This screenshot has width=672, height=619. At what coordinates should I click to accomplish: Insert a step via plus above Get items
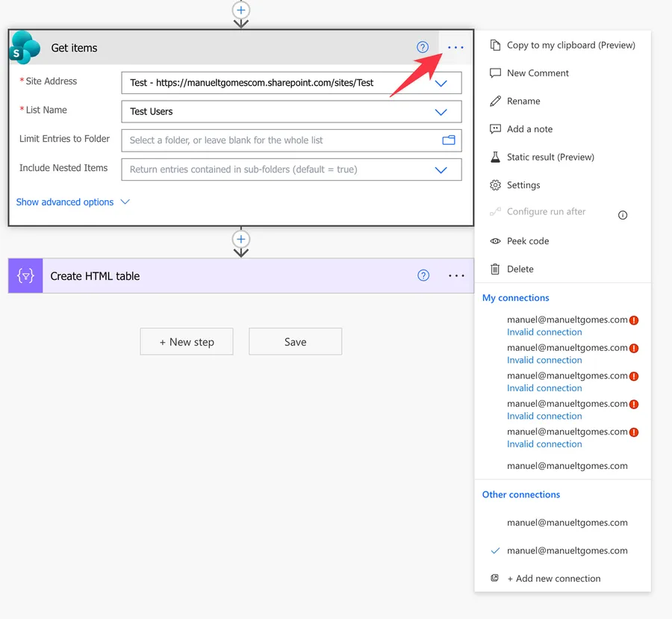pos(241,10)
